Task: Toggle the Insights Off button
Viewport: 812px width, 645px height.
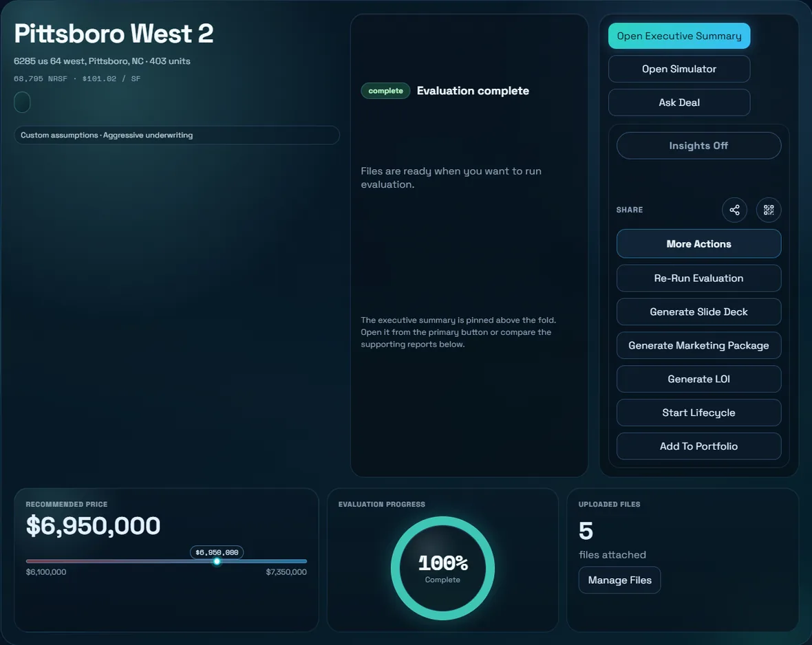Action: (x=698, y=146)
